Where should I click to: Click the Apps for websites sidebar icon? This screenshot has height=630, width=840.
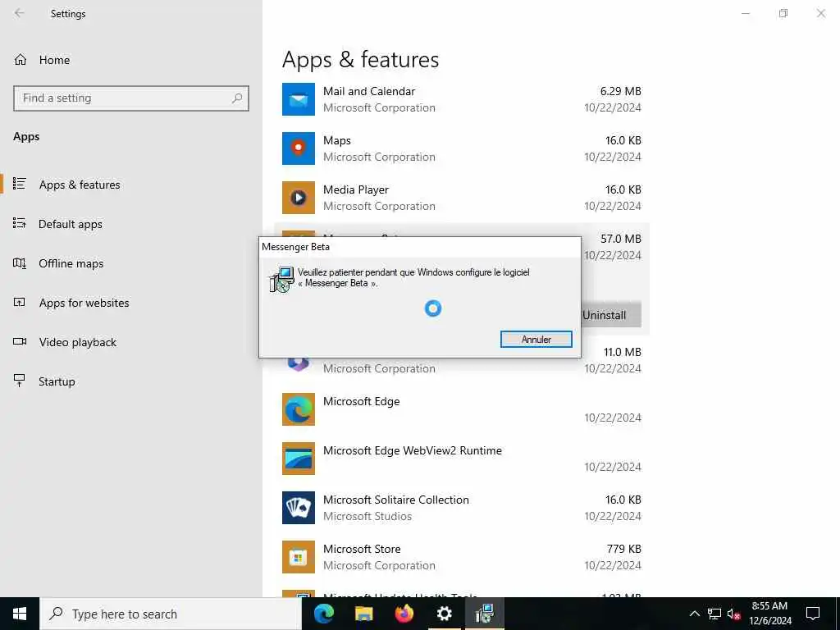pos(20,303)
